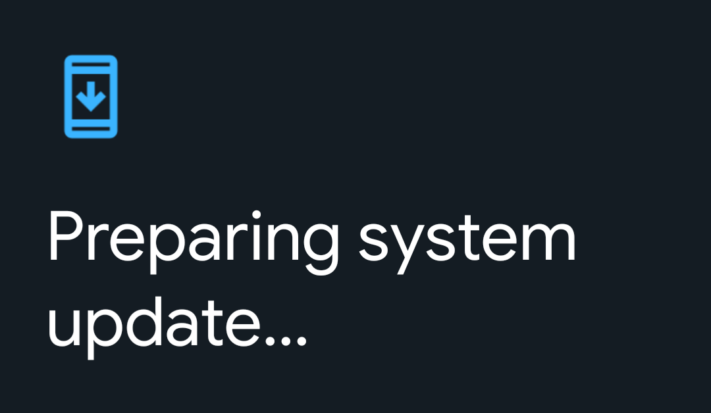Click the word "Preparing" in the heading

click(194, 242)
